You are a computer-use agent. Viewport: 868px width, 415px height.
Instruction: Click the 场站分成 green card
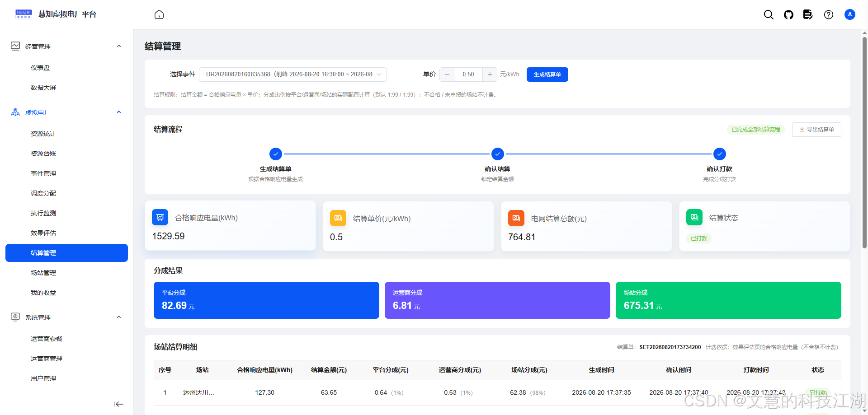point(728,300)
